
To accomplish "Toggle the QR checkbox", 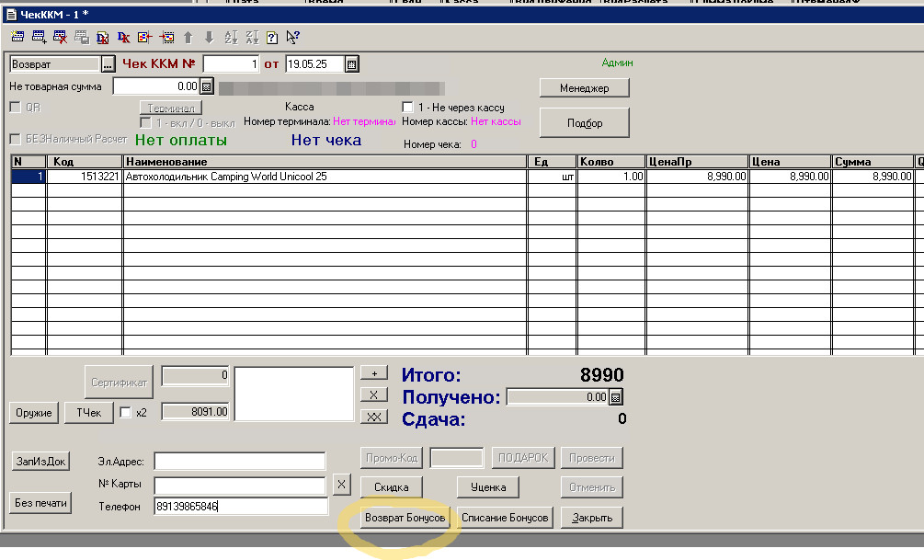I will pyautogui.click(x=16, y=108).
